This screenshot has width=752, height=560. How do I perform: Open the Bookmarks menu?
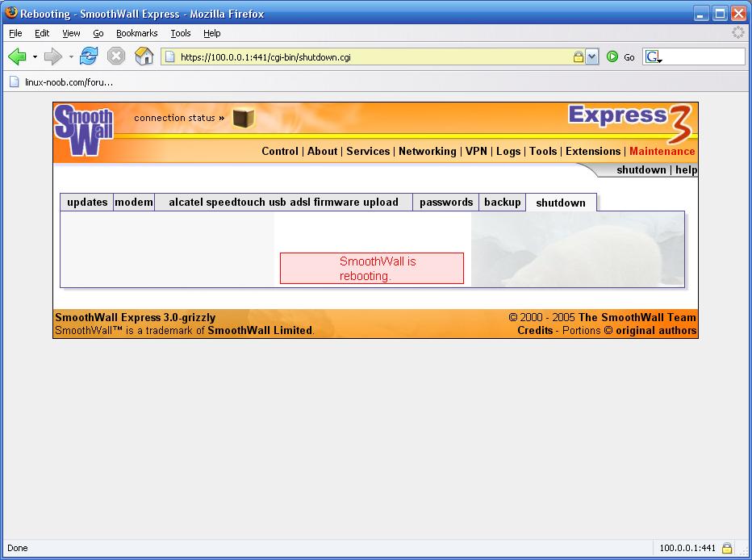[x=136, y=33]
